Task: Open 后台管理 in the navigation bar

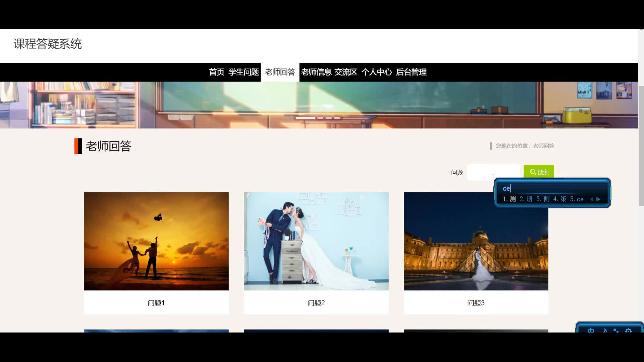Action: pyautogui.click(x=411, y=72)
